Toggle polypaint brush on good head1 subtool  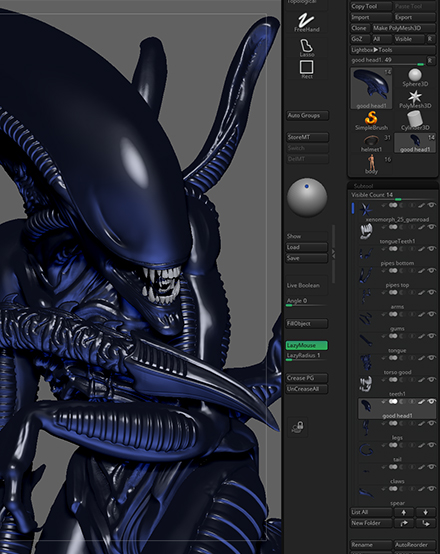422,402
